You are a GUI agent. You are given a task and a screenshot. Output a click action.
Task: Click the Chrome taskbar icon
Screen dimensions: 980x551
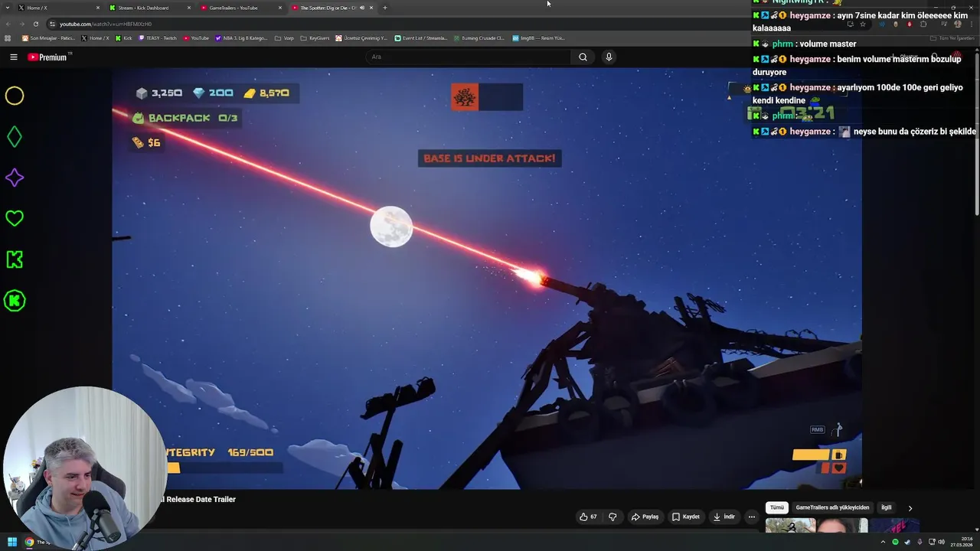click(x=29, y=542)
